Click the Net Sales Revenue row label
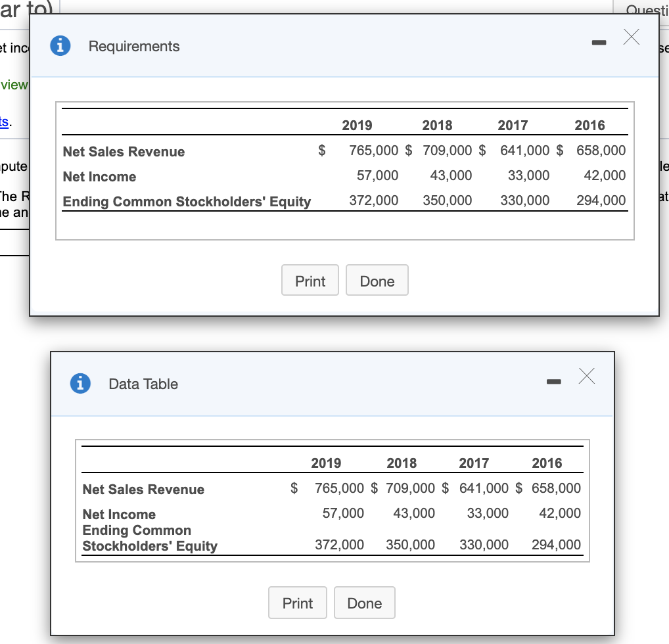The height and width of the screenshot is (644, 669). tap(123, 151)
